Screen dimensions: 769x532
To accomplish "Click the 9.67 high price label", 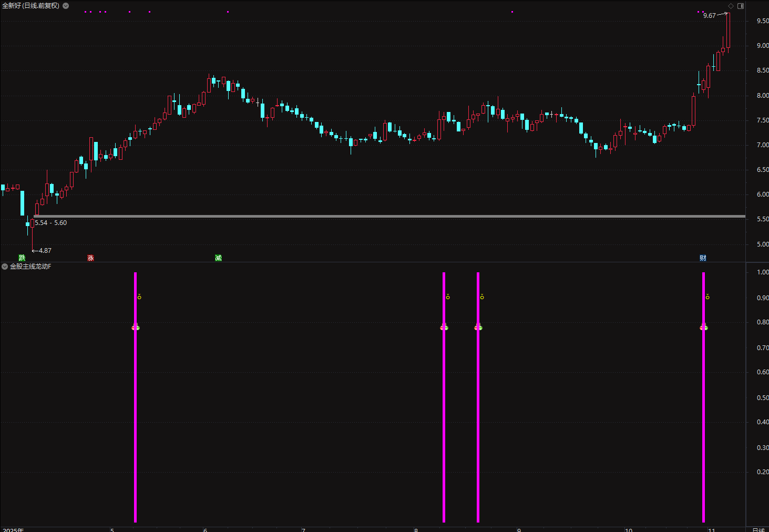I will [710, 16].
